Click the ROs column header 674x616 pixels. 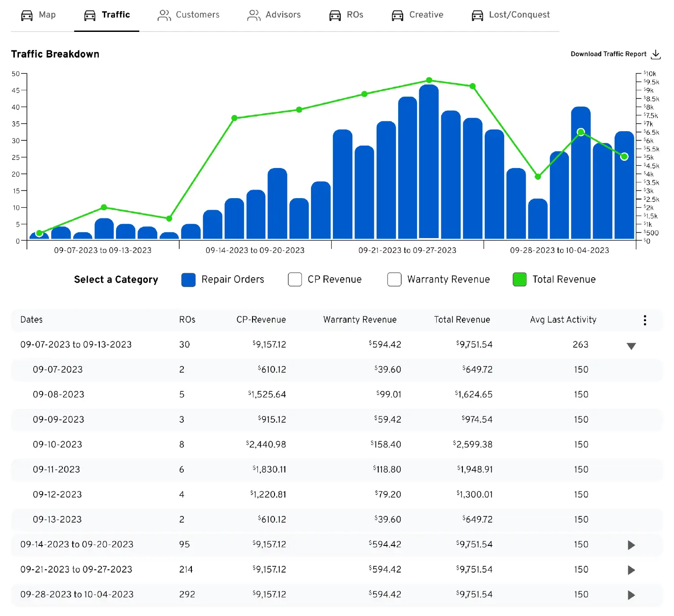point(187,319)
